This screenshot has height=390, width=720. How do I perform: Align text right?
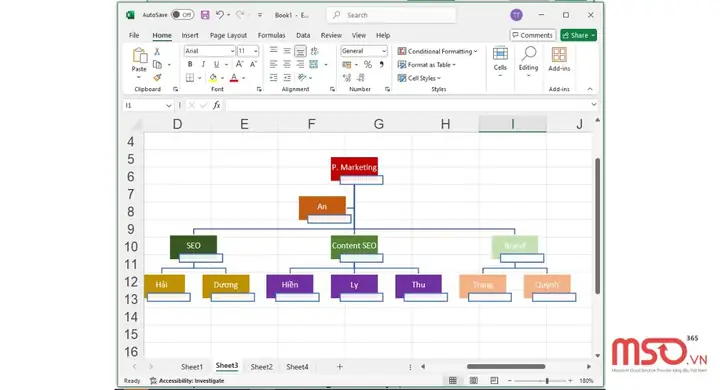(x=300, y=64)
